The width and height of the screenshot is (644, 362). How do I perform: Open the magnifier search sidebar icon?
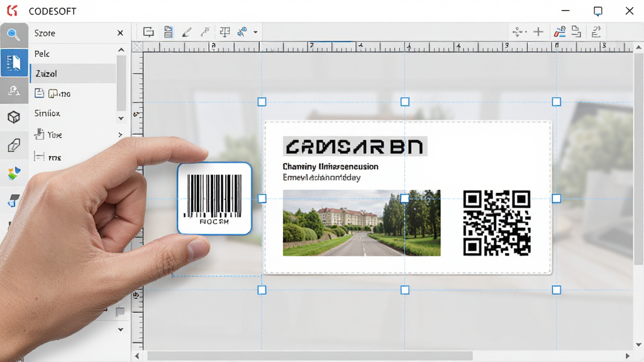pyautogui.click(x=14, y=35)
